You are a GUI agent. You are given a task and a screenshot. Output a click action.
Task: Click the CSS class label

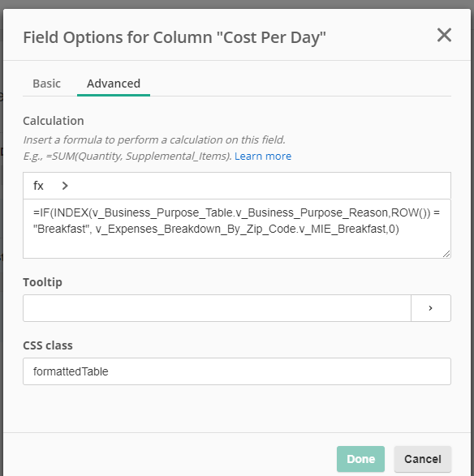coord(48,345)
